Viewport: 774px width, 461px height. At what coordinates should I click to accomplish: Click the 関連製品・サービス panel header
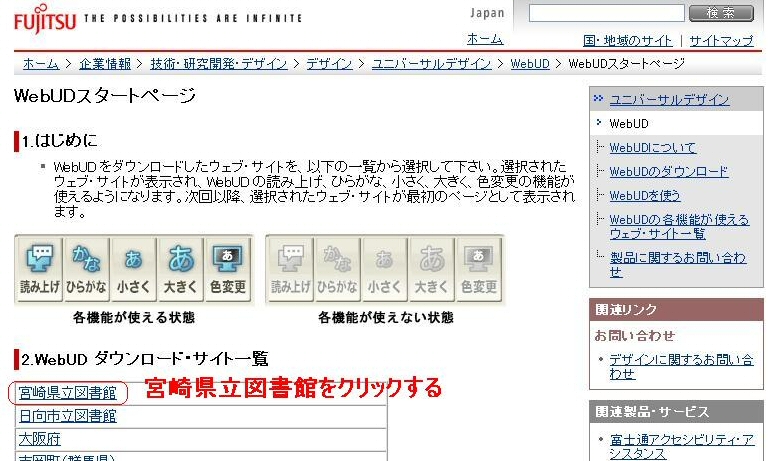pyautogui.click(x=676, y=412)
